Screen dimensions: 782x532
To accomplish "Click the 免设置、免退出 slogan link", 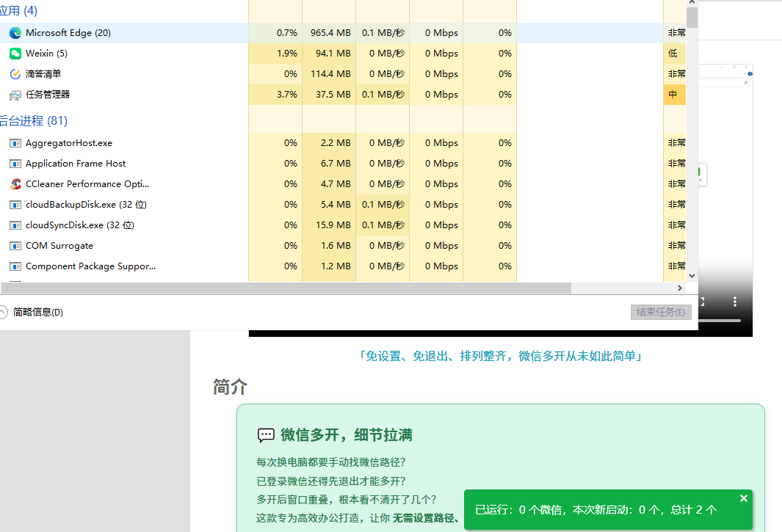I will coord(500,356).
